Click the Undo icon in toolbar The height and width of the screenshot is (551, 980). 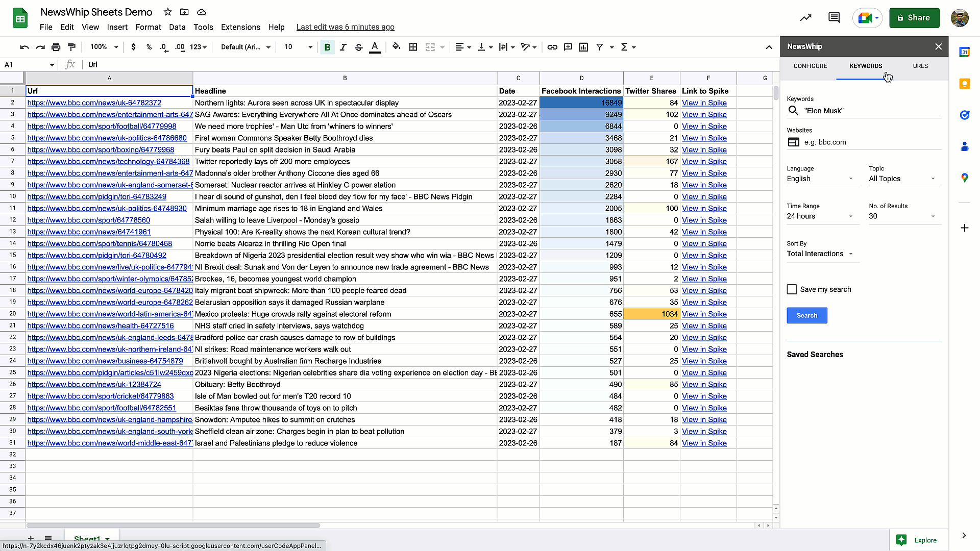click(24, 47)
